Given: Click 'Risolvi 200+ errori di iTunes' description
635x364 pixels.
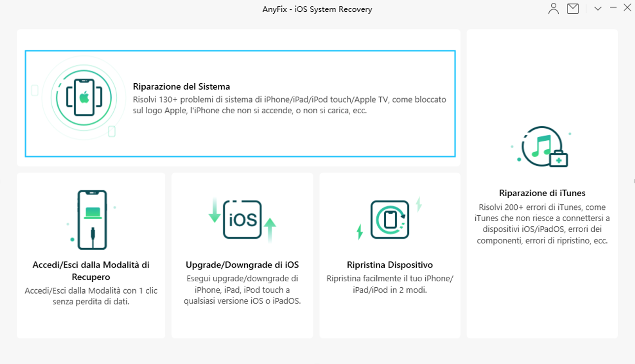Looking at the screenshot, I should (542, 224).
